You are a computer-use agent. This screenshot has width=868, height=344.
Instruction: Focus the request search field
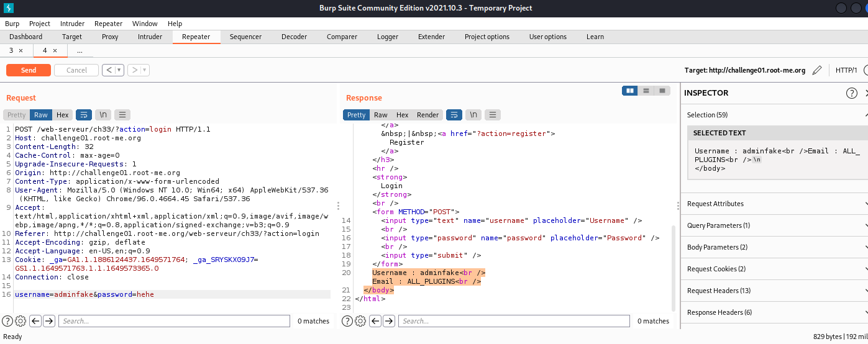point(175,321)
